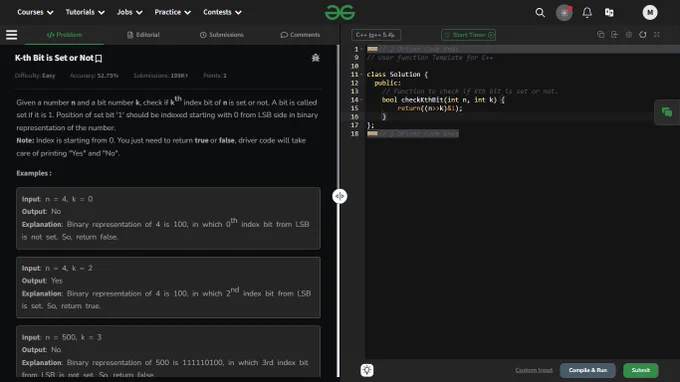Expand the Contests dropdown
680x382 pixels.
[x=222, y=13]
